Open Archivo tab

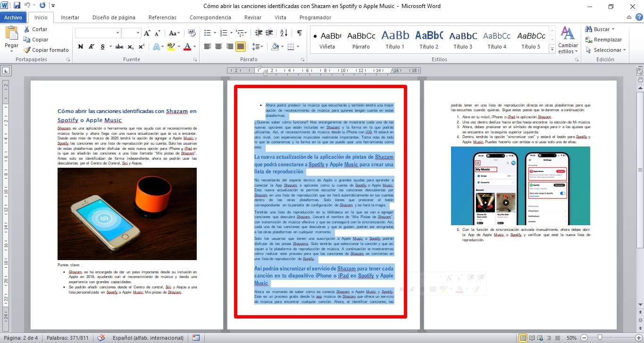tap(13, 17)
